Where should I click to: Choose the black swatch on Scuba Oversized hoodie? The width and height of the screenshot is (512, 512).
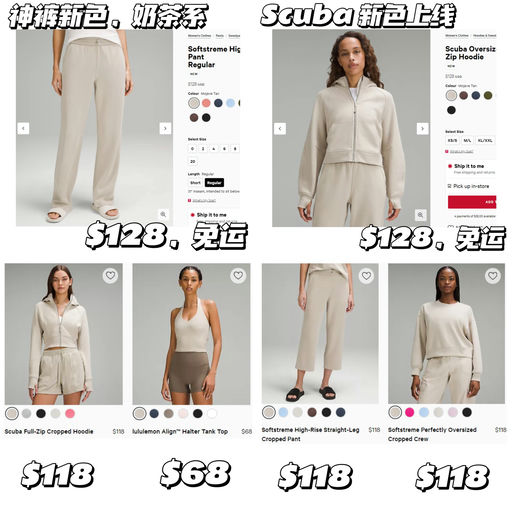(x=451, y=110)
